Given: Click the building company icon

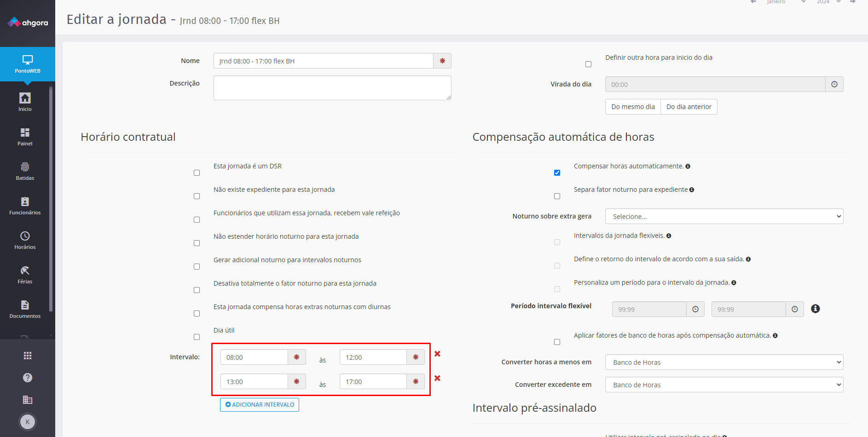Looking at the screenshot, I should 28,400.
